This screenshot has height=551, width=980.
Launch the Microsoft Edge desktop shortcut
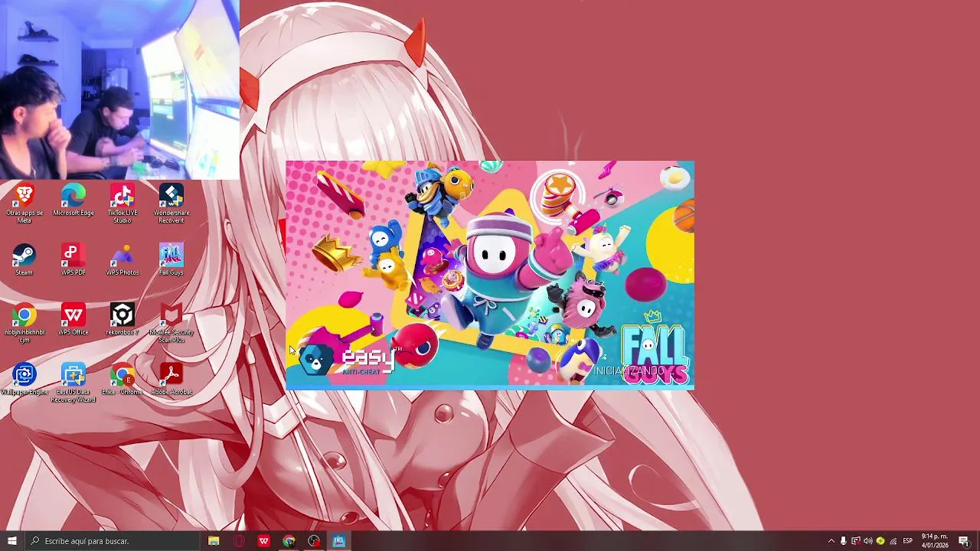point(73,201)
